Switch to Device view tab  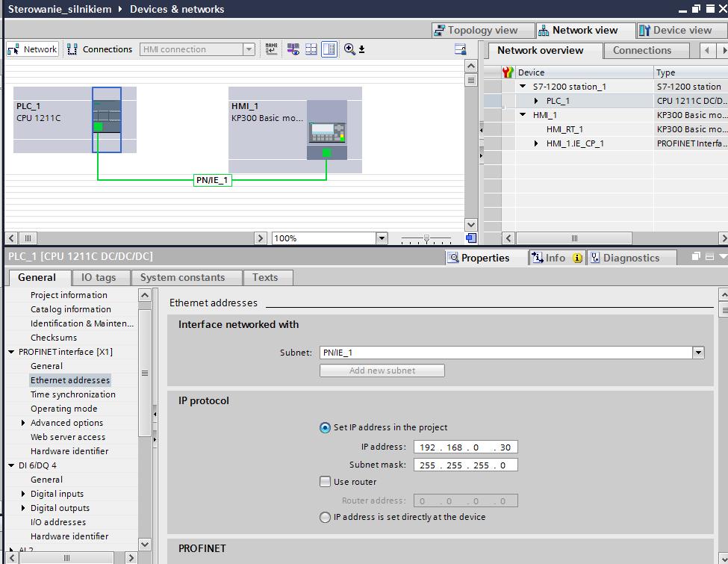point(682,30)
